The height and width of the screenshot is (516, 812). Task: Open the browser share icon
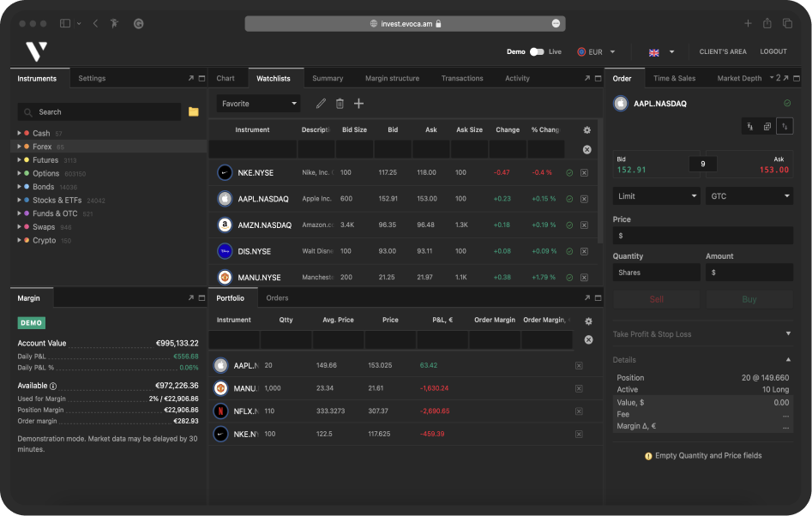pos(767,24)
